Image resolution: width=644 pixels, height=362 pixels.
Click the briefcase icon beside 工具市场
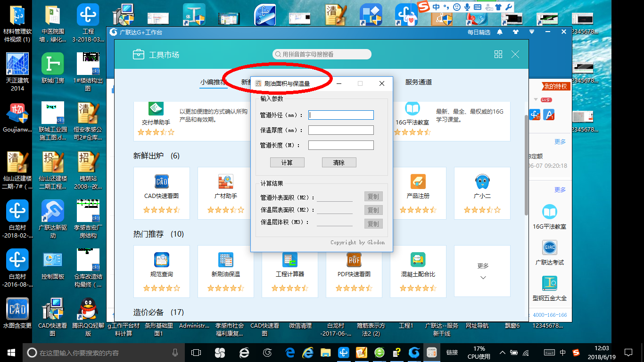click(138, 55)
